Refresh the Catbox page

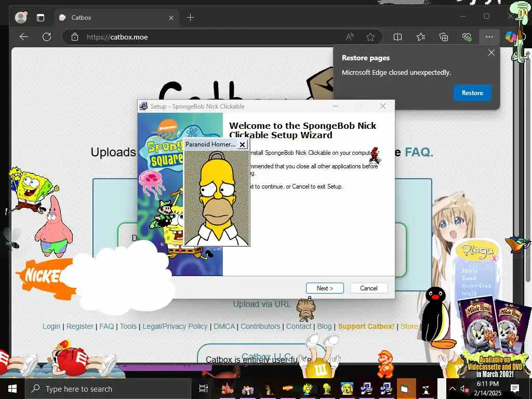(47, 37)
